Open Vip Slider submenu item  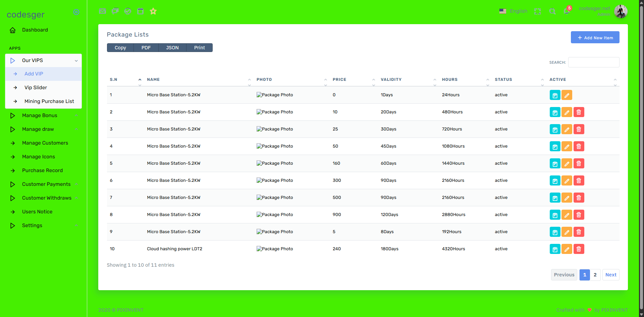44,88
